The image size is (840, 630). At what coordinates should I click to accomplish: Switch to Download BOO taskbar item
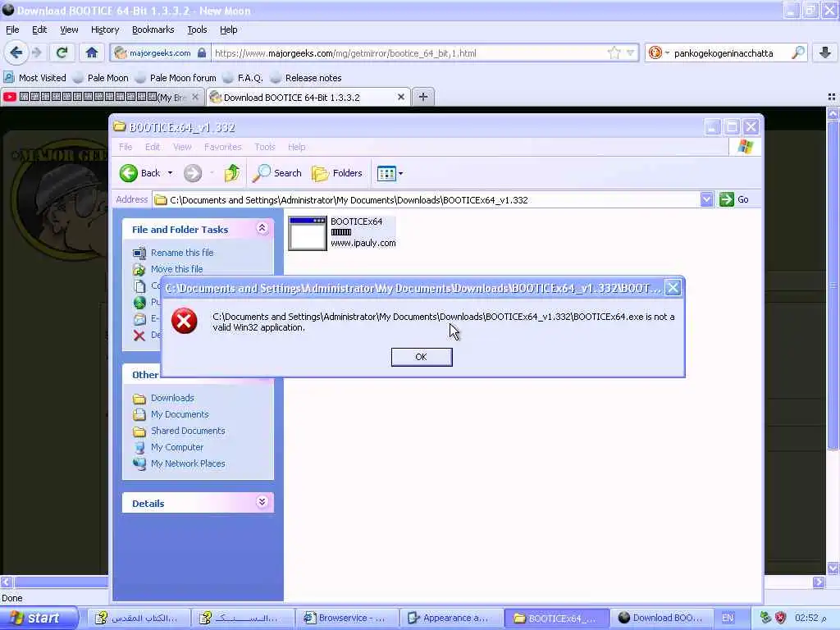[x=661, y=618]
